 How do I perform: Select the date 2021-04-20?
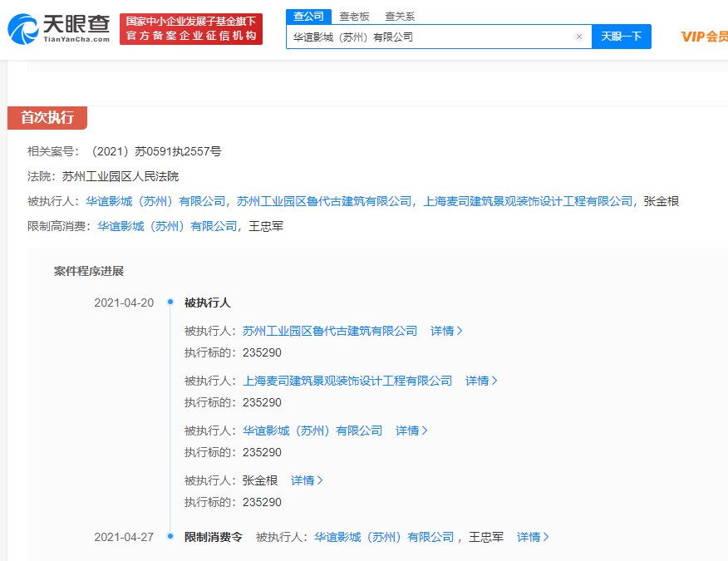click(124, 303)
